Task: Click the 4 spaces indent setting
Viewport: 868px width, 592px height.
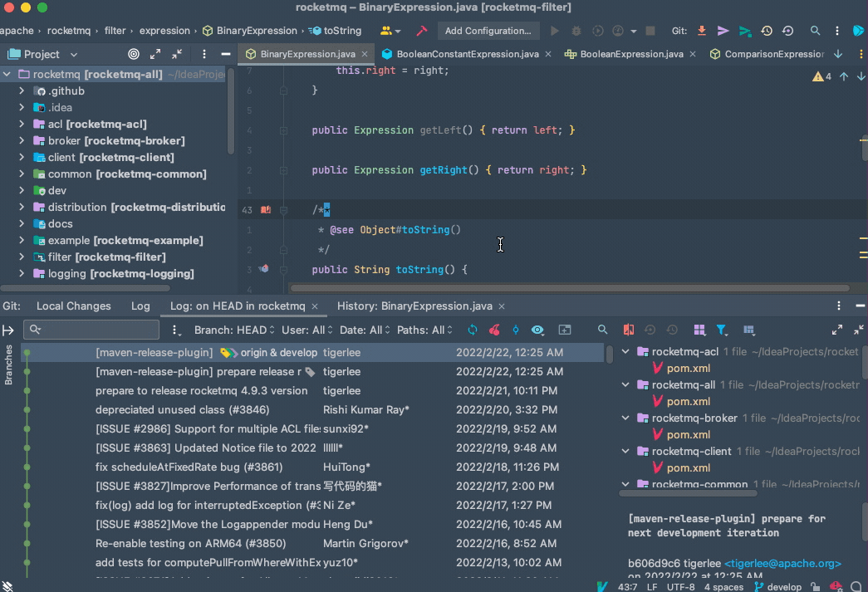Action: [x=723, y=586]
